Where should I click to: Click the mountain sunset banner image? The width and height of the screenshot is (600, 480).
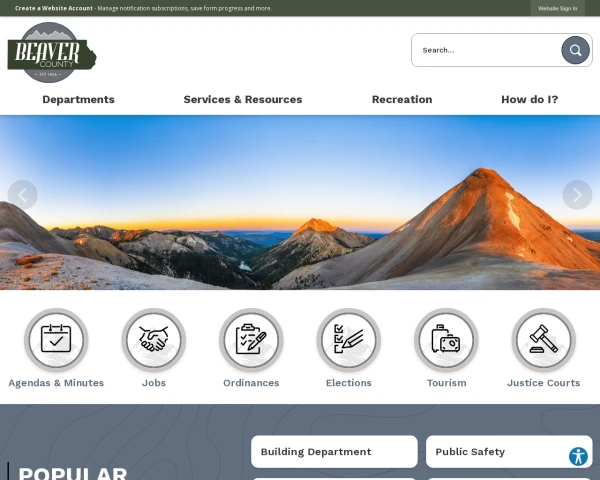[x=300, y=202]
